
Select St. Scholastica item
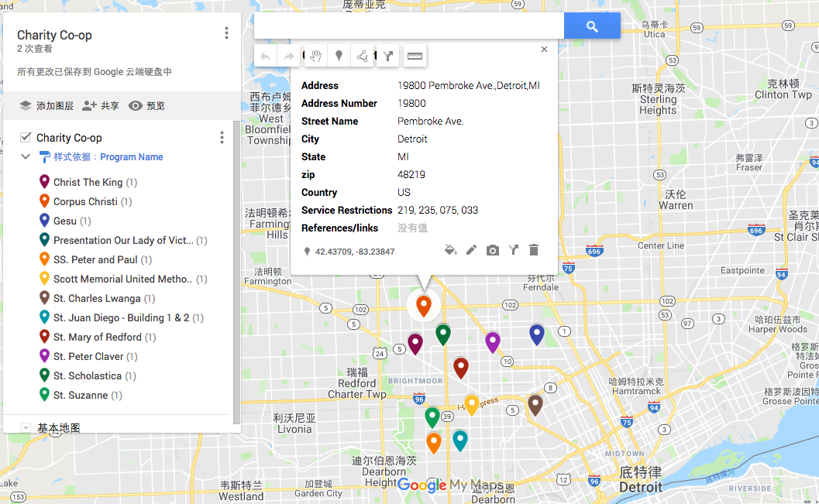[88, 375]
